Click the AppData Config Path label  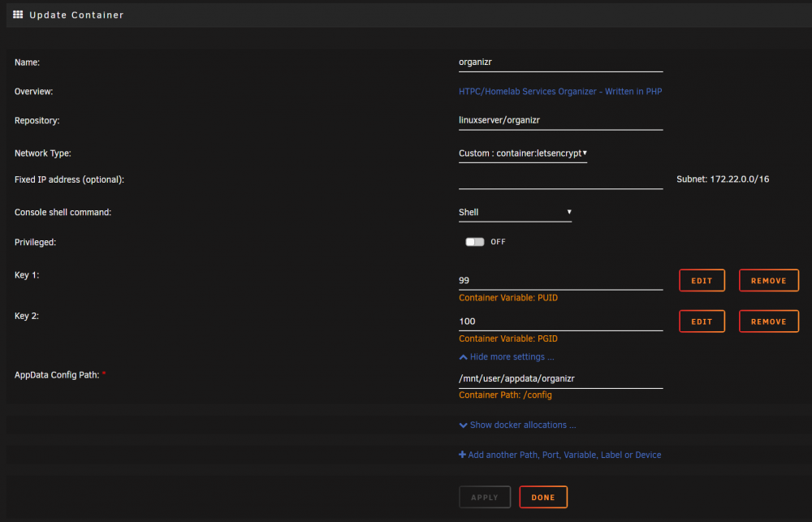click(57, 375)
